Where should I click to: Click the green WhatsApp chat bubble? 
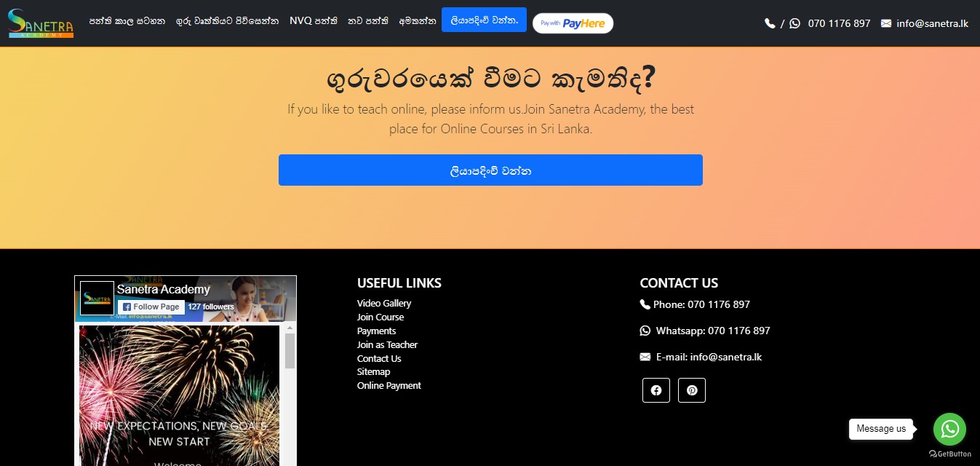pos(949,430)
